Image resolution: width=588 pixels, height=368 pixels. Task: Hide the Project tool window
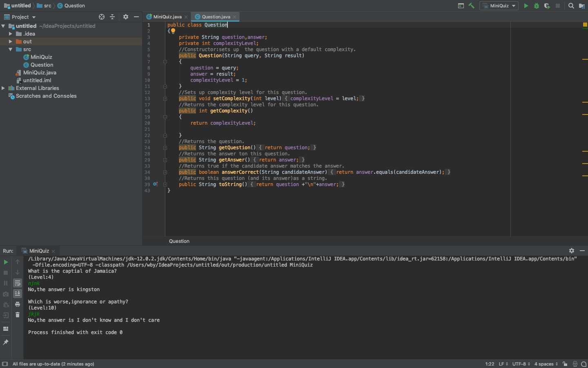coord(136,17)
